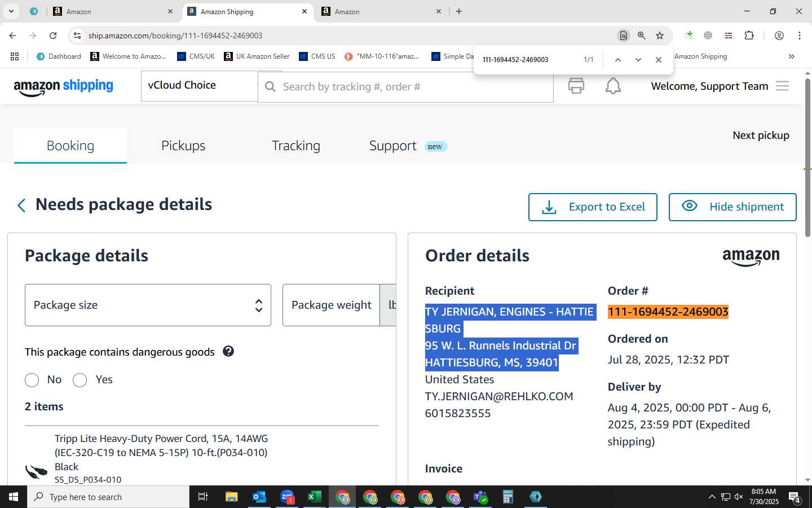Open the UK Amazon Seller bookmark

257,56
